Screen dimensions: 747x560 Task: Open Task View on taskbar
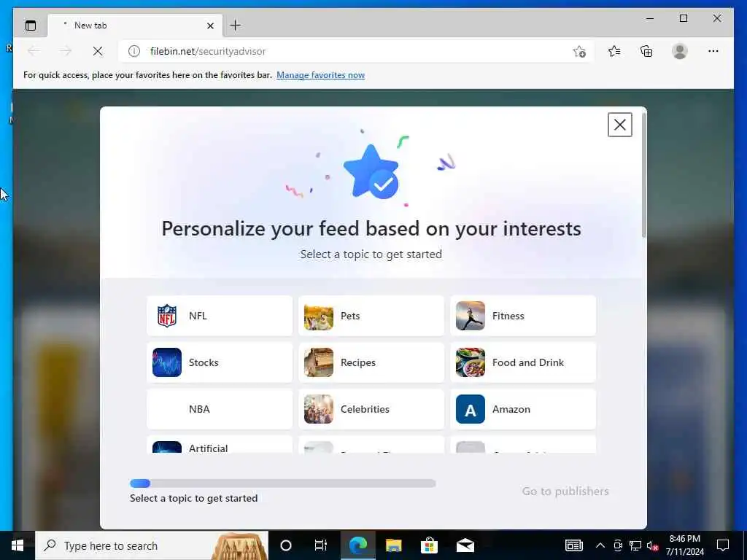(x=321, y=545)
